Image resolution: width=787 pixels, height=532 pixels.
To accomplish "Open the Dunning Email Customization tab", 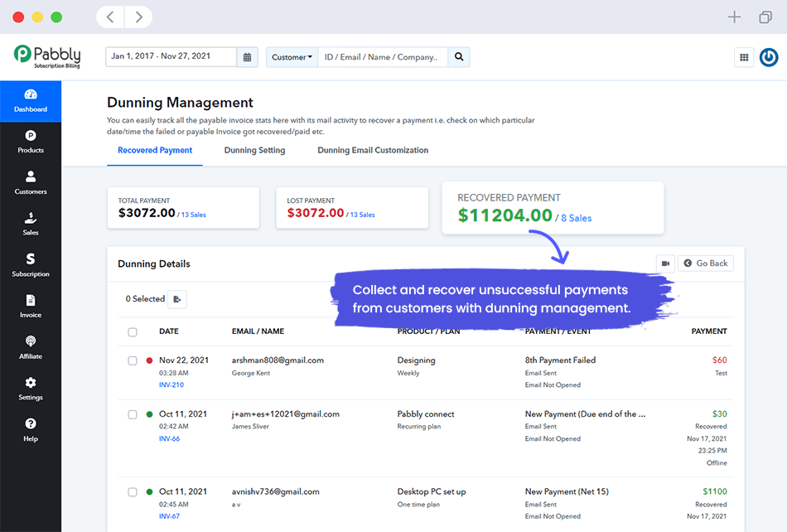I will (x=372, y=150).
